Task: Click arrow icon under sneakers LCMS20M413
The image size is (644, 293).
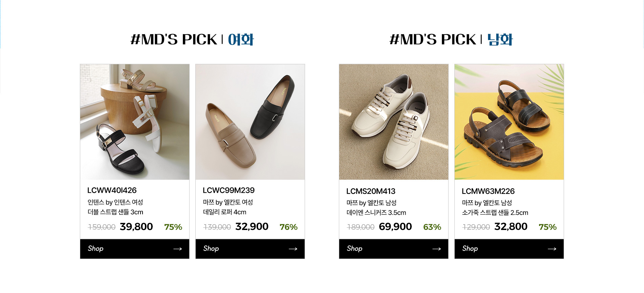Action: (436, 249)
